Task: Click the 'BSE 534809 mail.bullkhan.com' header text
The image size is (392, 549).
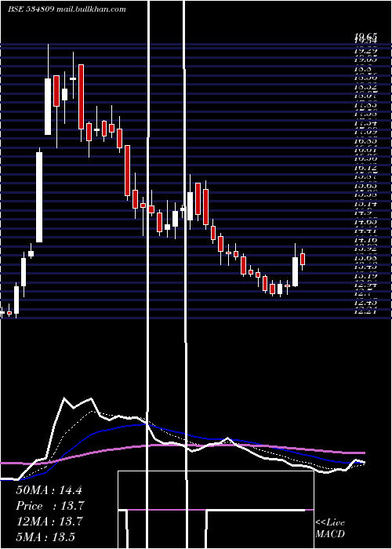Action: (67, 9)
